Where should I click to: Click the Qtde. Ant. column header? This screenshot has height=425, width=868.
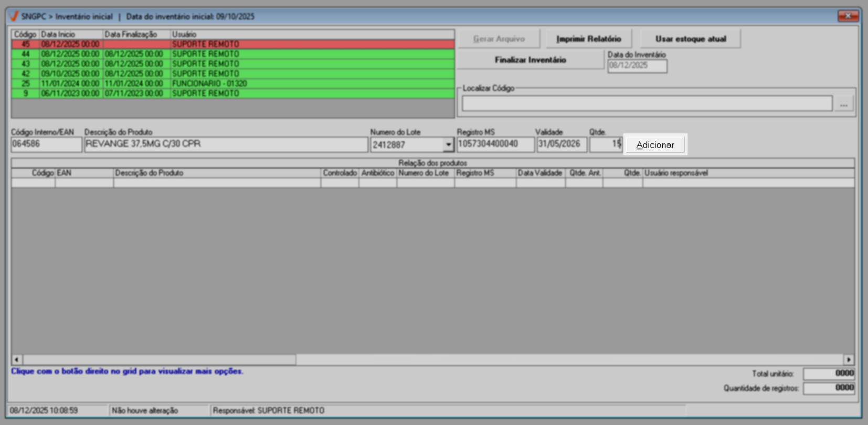pyautogui.click(x=584, y=173)
